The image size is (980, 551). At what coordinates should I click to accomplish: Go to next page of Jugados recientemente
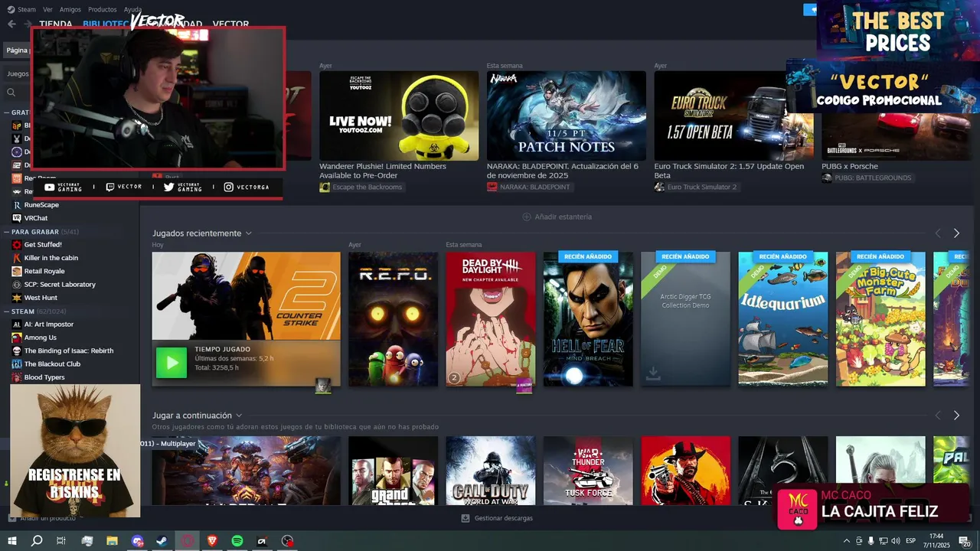(956, 233)
